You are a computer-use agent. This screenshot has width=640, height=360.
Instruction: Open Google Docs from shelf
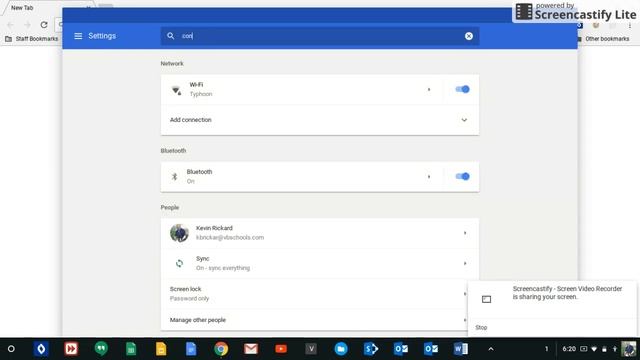pos(191,349)
